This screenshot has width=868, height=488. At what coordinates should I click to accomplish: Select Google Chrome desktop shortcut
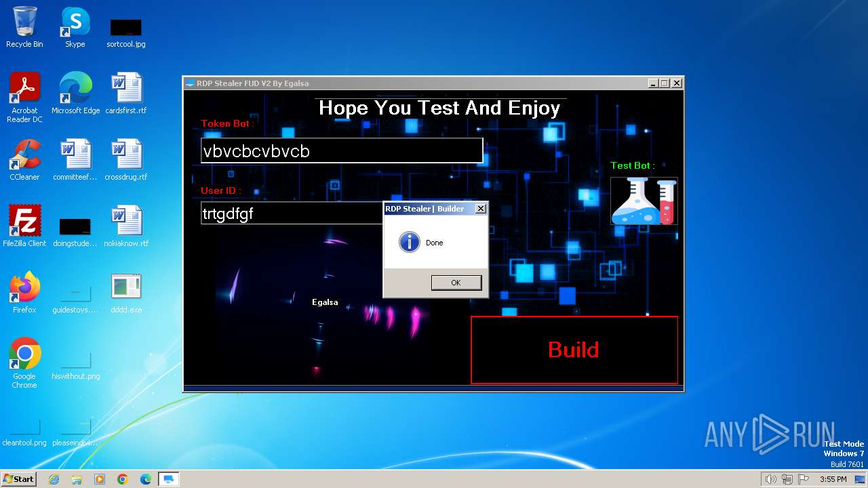click(24, 363)
